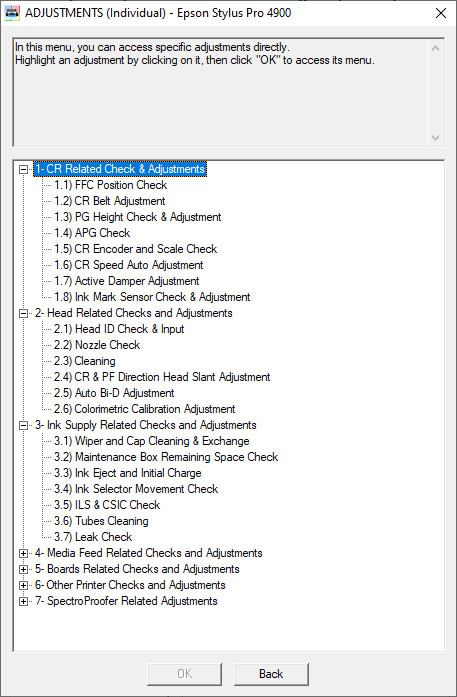The height and width of the screenshot is (697, 457).
Task: Expand the Boards Related Checks group
Action: (23, 569)
